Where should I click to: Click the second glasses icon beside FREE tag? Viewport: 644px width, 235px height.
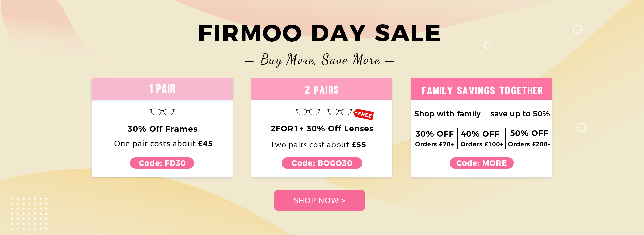[339, 112]
